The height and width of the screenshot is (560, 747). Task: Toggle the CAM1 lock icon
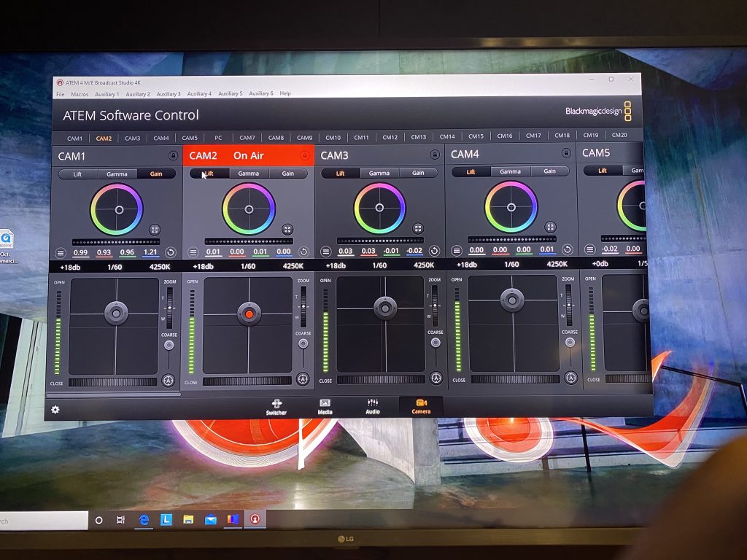click(173, 155)
